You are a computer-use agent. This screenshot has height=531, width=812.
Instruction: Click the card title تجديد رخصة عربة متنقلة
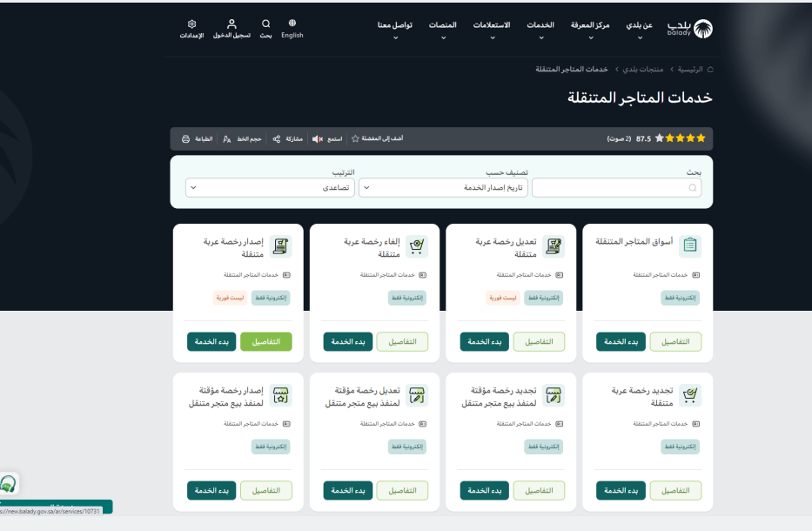(x=642, y=397)
